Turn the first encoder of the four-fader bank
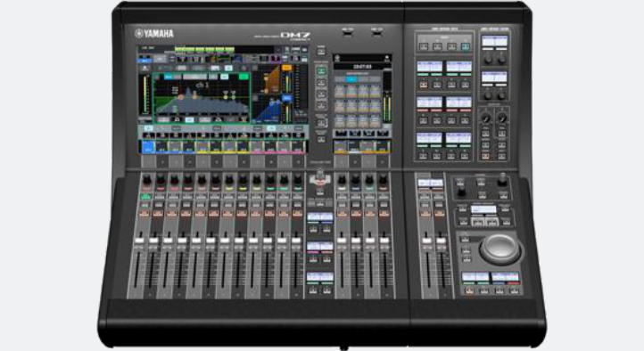644x351 pixels. (342, 180)
